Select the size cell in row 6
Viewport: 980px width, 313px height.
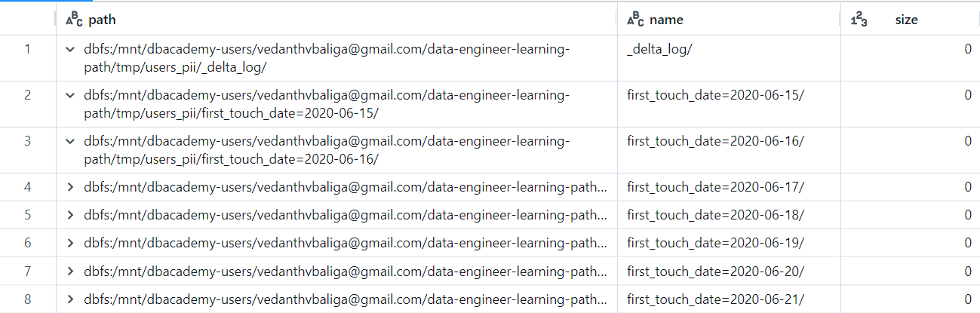[x=910, y=243]
